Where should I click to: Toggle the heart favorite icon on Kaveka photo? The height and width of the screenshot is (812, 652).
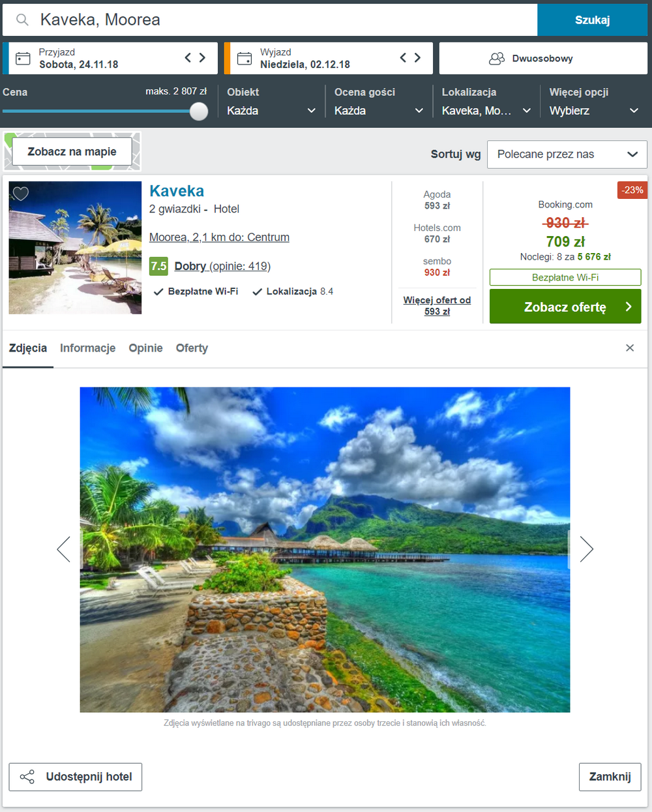coord(21,194)
